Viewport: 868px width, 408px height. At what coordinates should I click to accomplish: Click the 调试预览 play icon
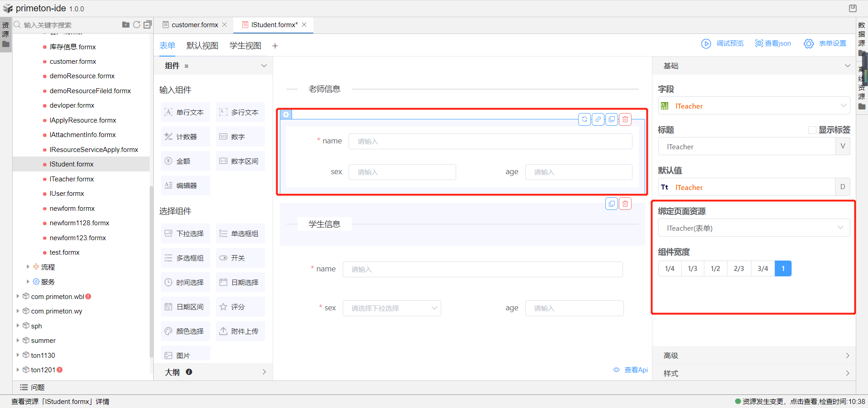click(706, 43)
